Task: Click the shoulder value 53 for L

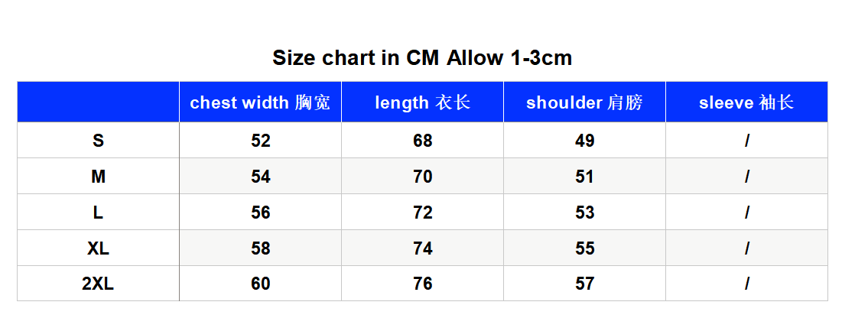Action: (584, 213)
